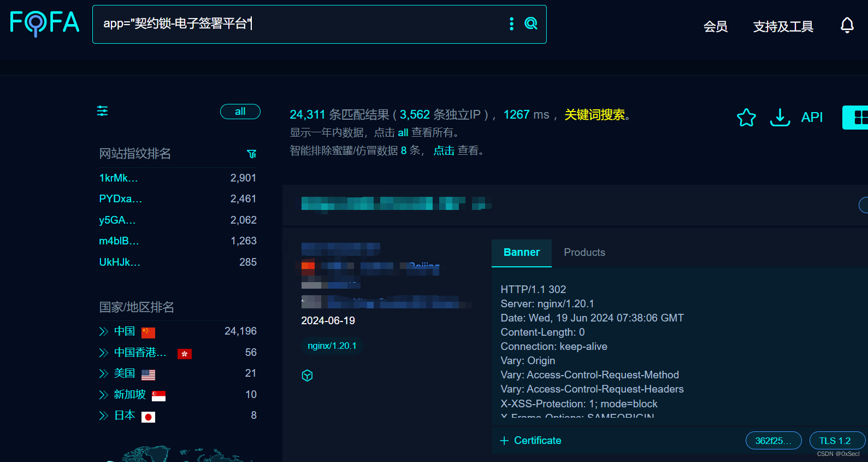Image resolution: width=868 pixels, height=462 pixels.
Task: Bookmark this query with the star icon
Action: pos(746,117)
